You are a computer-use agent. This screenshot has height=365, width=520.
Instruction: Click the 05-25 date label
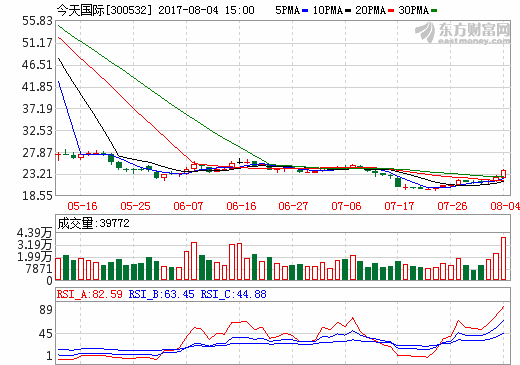coord(135,206)
